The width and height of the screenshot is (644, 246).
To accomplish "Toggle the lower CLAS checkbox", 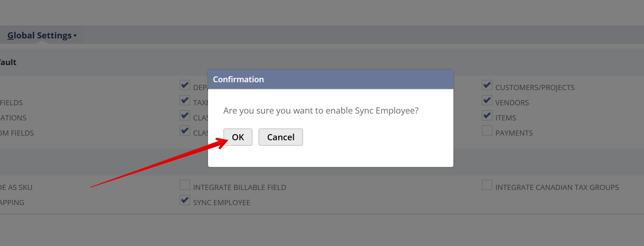I will [x=184, y=130].
